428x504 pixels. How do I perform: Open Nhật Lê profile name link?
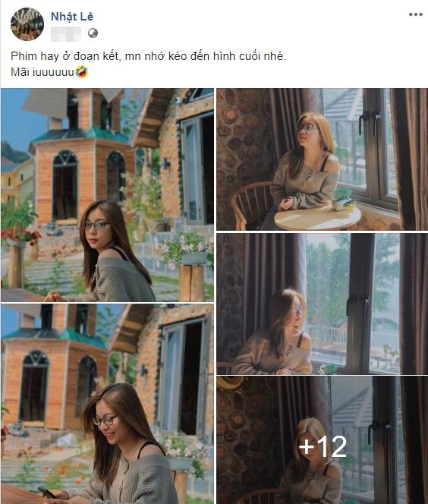click(x=72, y=17)
